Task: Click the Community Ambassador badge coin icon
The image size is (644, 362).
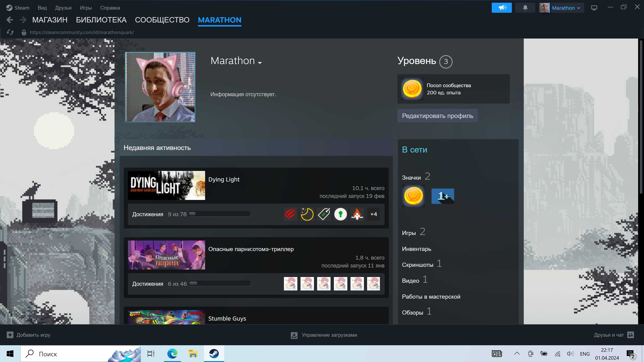Action: (412, 89)
